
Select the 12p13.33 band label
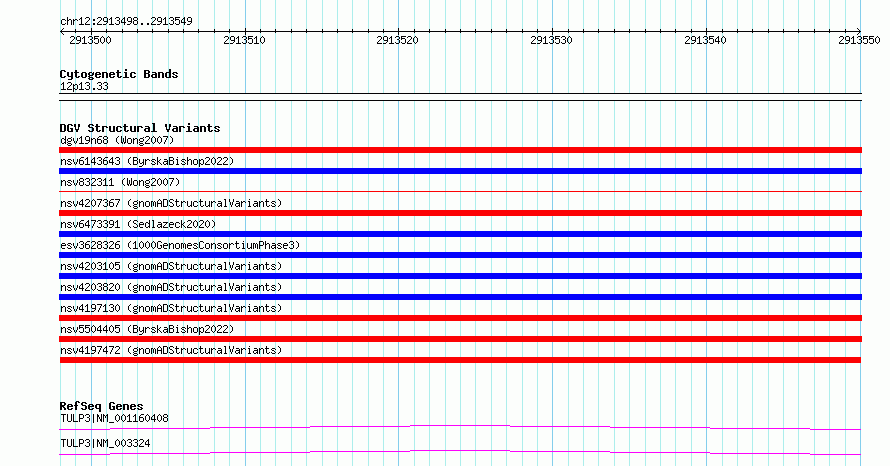(84, 86)
